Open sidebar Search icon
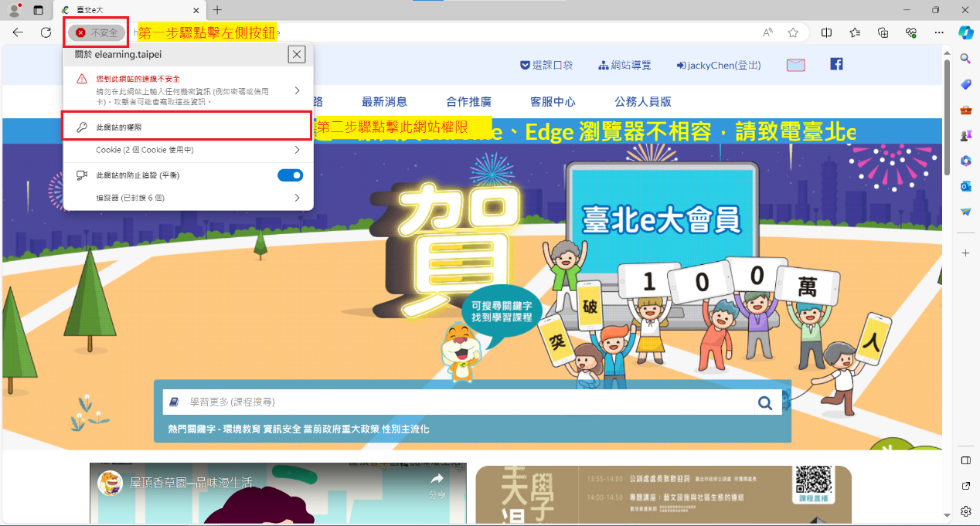The height and width of the screenshot is (526, 980). click(965, 59)
